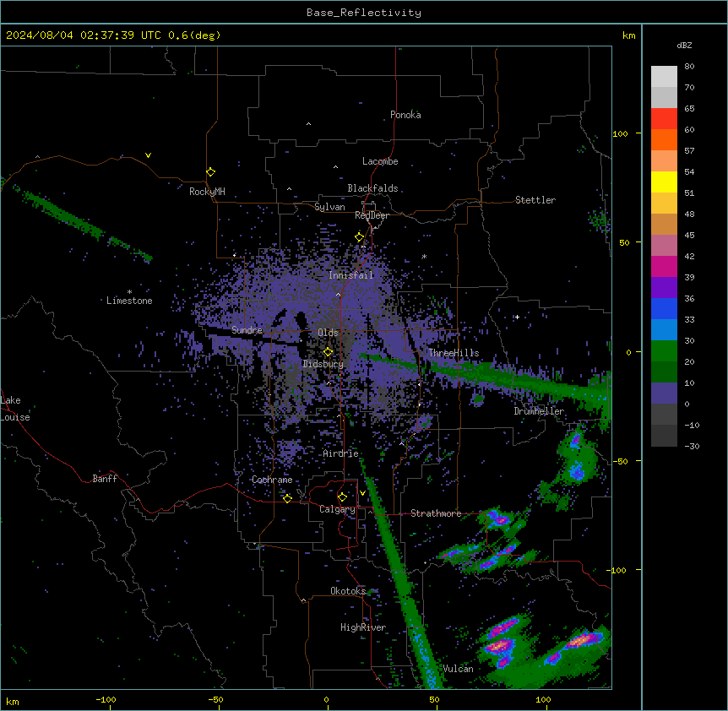Click the Ponoka city label

[405, 115]
